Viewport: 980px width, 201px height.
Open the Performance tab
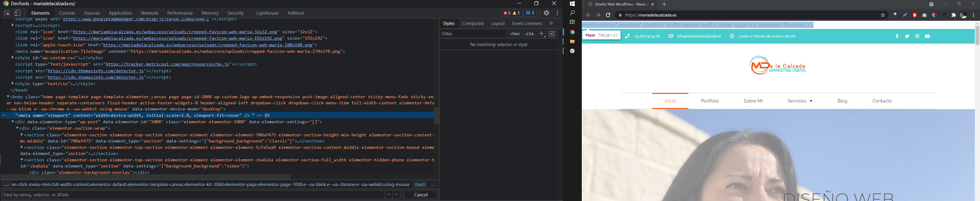point(180,13)
